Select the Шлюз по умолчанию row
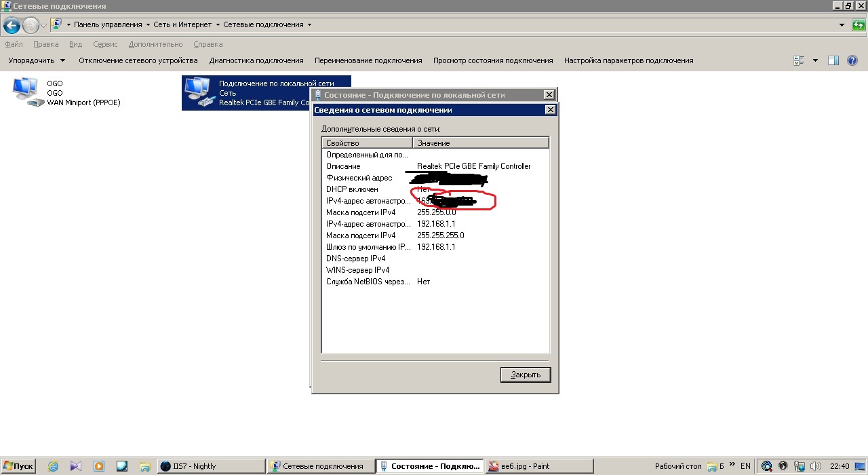The height and width of the screenshot is (475, 868). (435, 247)
